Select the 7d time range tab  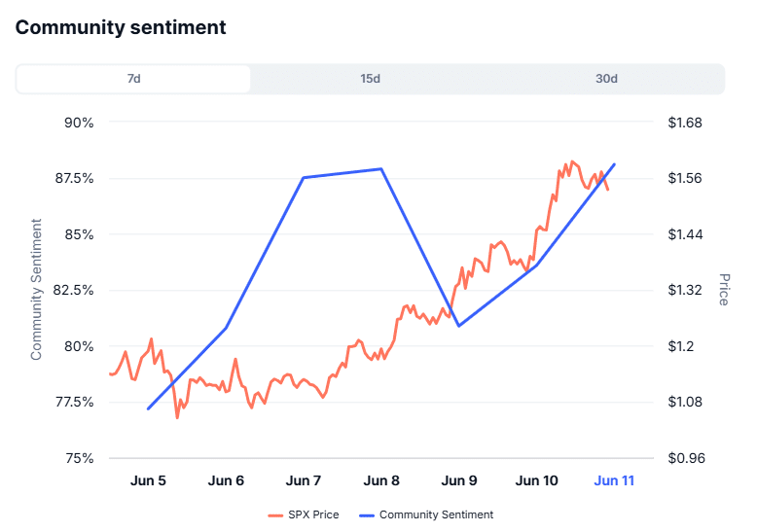[x=134, y=79]
